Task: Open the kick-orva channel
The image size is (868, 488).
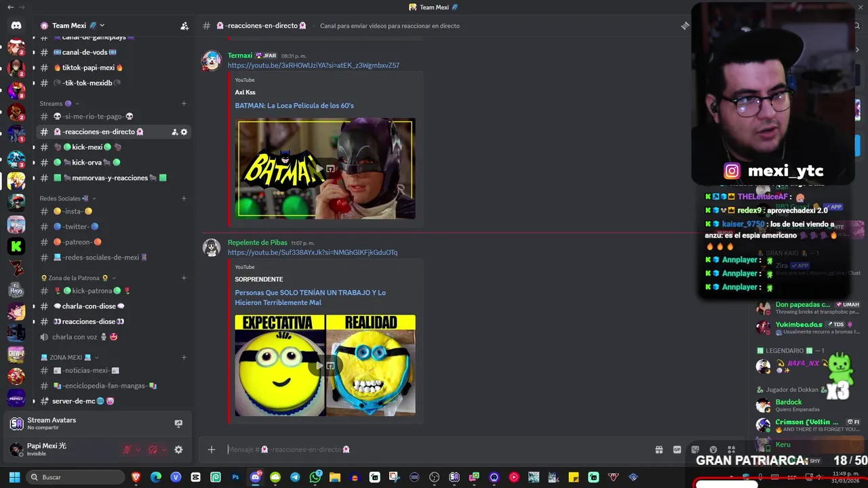Action: tap(113, 163)
